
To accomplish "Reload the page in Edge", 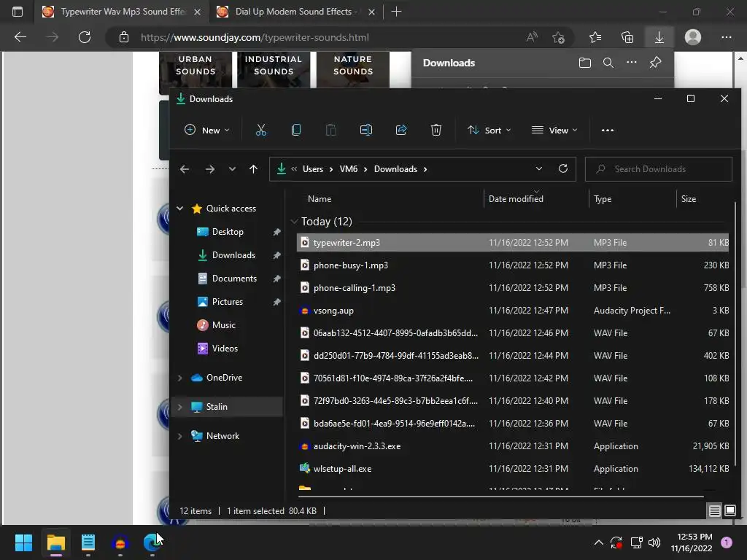I will [x=85, y=37].
